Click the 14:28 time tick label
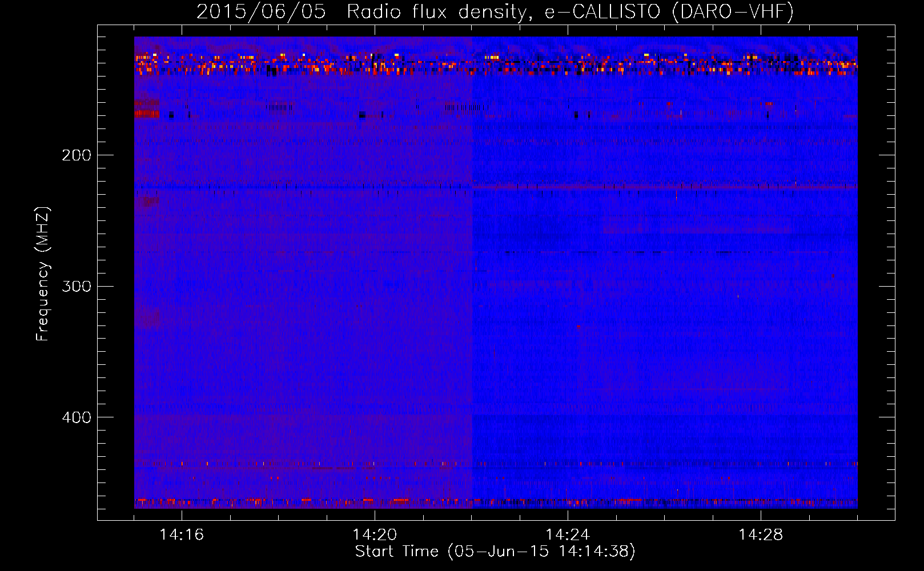The image size is (924, 571). pyautogui.click(x=761, y=535)
